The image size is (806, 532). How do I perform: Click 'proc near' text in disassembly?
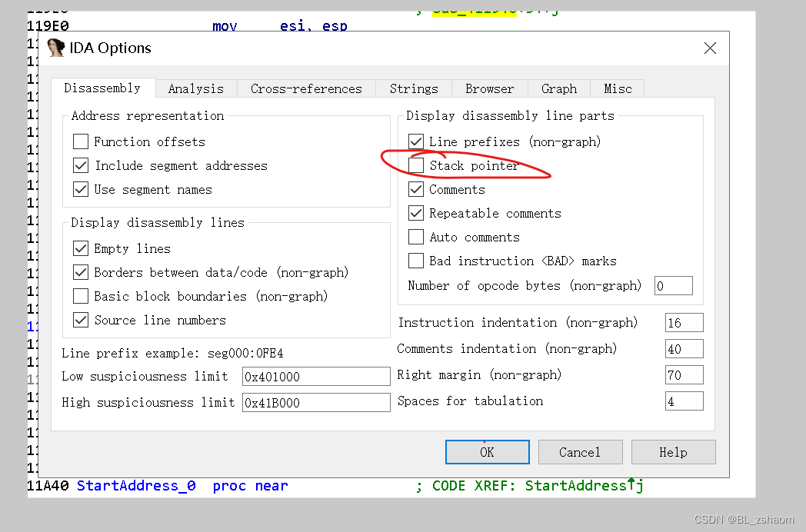pyautogui.click(x=250, y=486)
